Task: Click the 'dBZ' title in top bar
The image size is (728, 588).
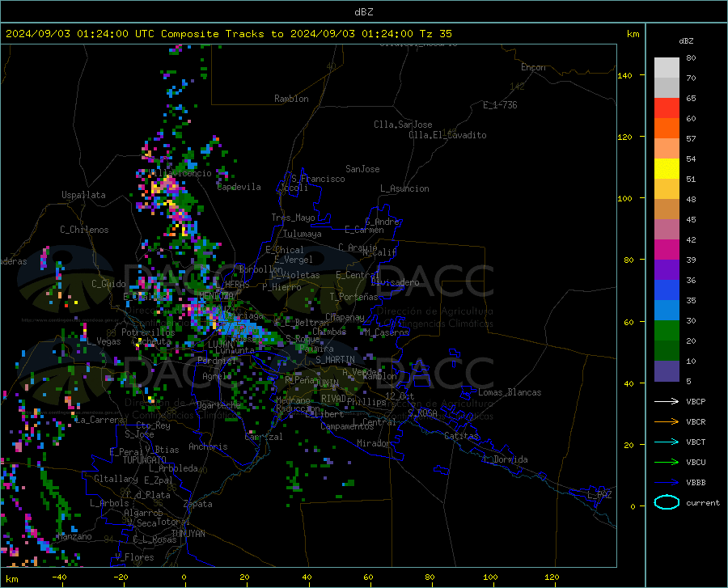Action: click(363, 12)
